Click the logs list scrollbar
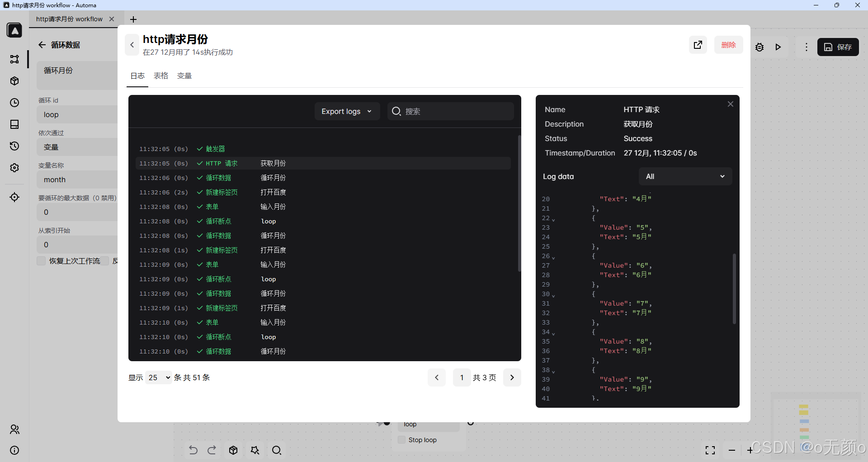 519,203
